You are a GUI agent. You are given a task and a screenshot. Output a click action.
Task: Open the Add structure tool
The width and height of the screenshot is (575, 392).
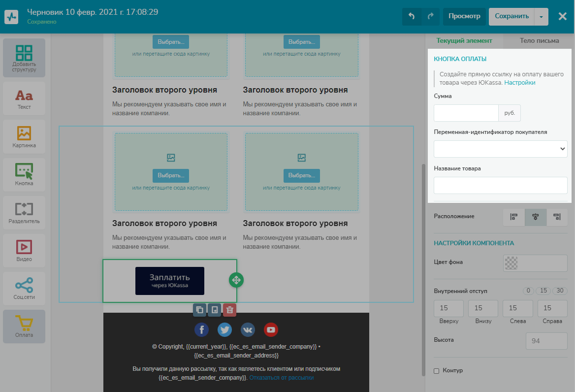pyautogui.click(x=24, y=58)
